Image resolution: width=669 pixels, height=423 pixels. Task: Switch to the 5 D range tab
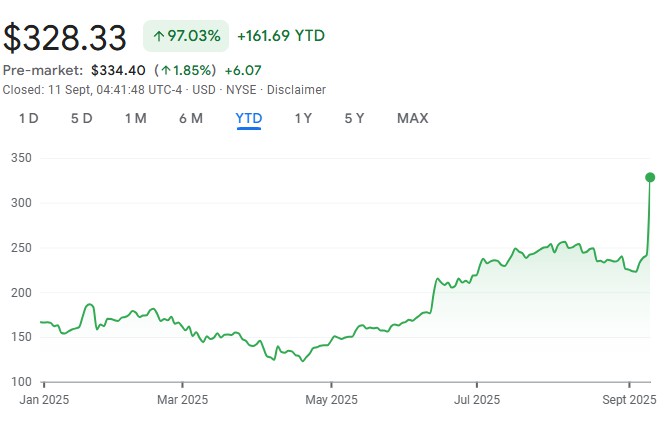[x=82, y=118]
